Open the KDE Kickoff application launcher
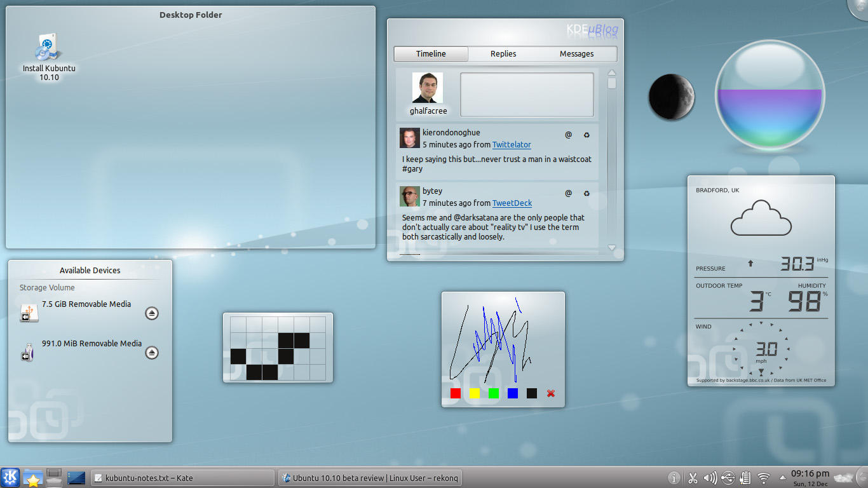 [x=10, y=477]
